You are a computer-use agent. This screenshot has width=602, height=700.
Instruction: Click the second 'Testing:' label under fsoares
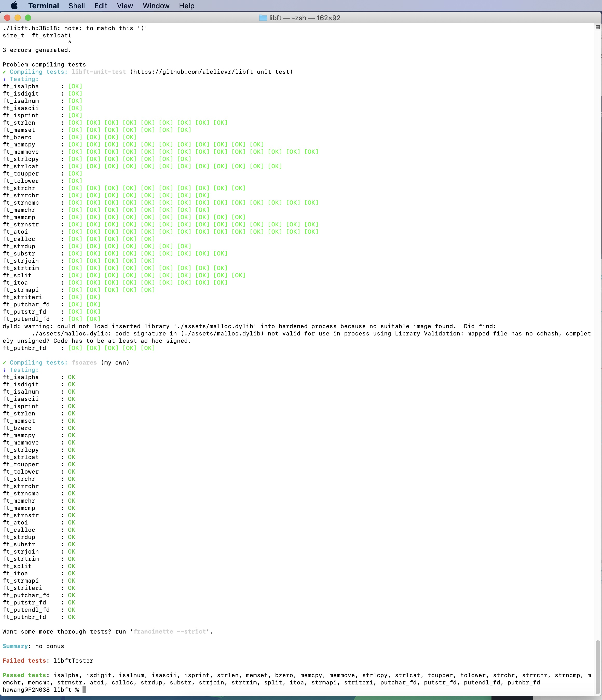pos(24,370)
